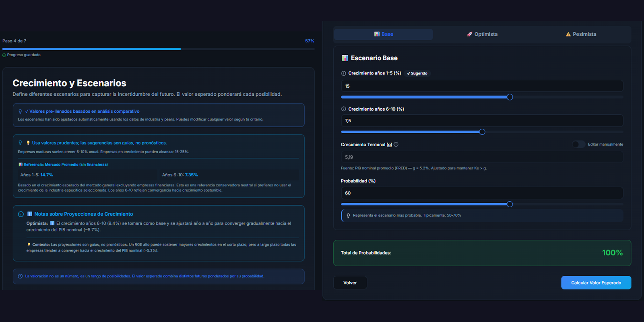The width and height of the screenshot is (644, 322).
Task: Click lightbulb icon beside Valores pre-llenados
Action: tap(20, 111)
